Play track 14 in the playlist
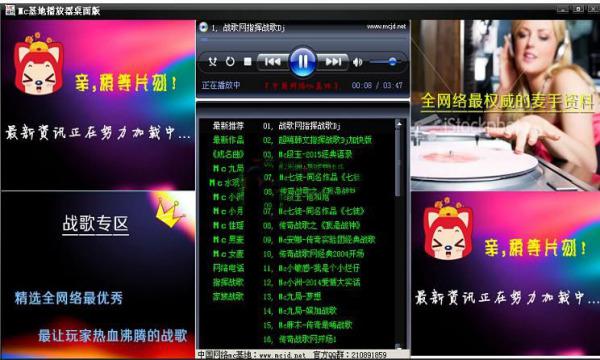600x360 pixels. [300, 311]
